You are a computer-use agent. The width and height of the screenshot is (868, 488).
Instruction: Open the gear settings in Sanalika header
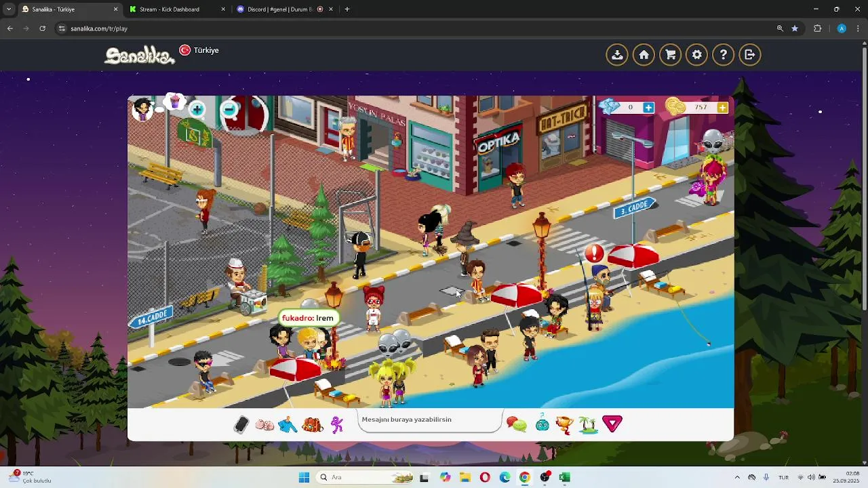point(697,55)
